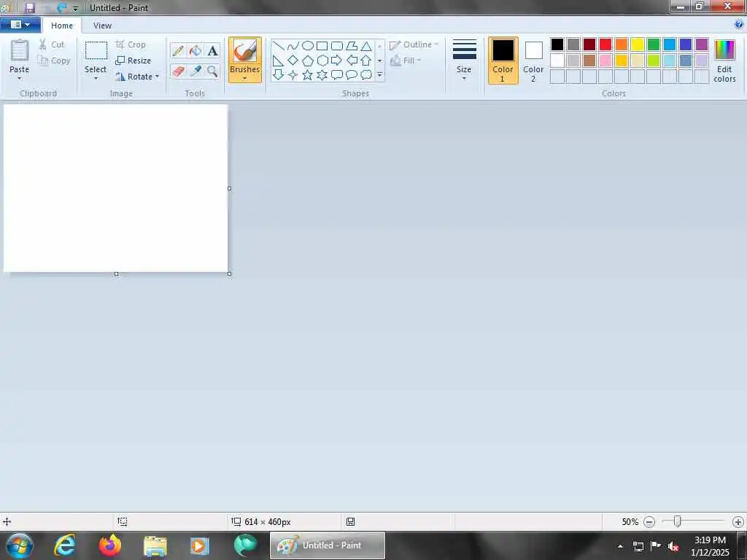Select the Magnifier tool
The height and width of the screenshot is (560, 747).
point(212,71)
